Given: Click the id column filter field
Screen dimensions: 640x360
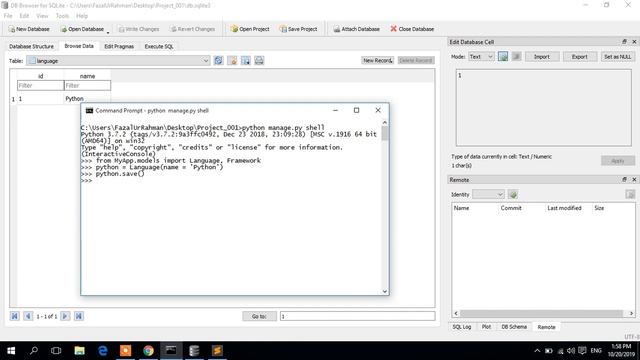Looking at the screenshot, I should 40,86.
